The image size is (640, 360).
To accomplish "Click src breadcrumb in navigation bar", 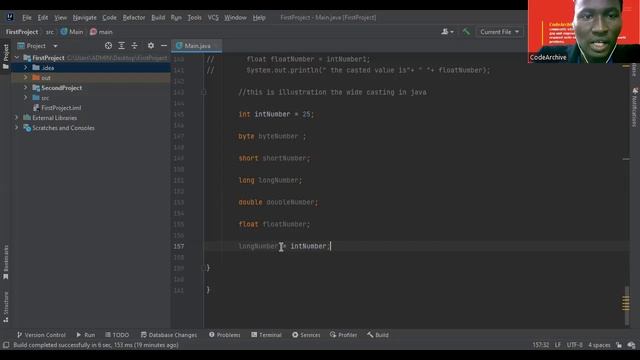I will coord(49,32).
